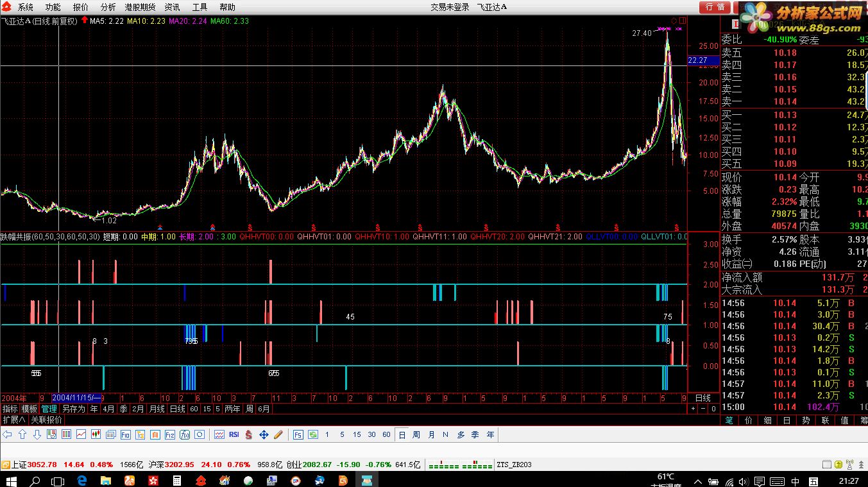Click the F10 company info icon
Viewport: 868px width, 487px height.
(x=125, y=434)
